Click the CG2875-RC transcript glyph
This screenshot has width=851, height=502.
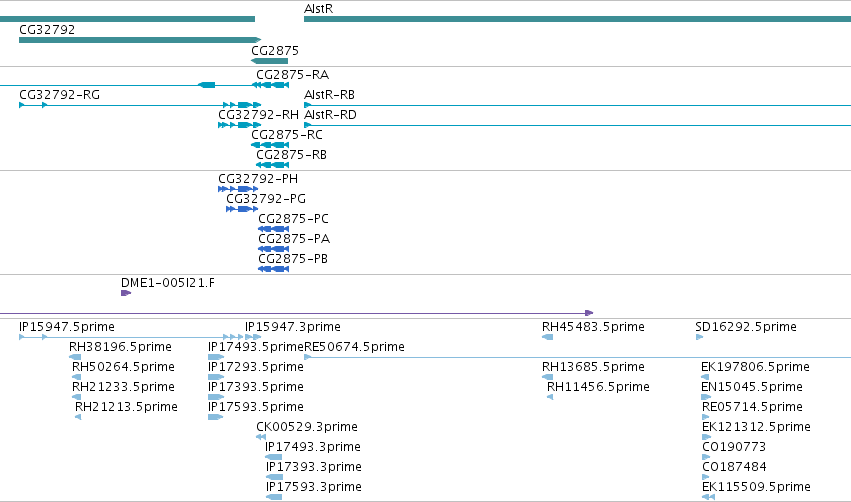[270, 145]
